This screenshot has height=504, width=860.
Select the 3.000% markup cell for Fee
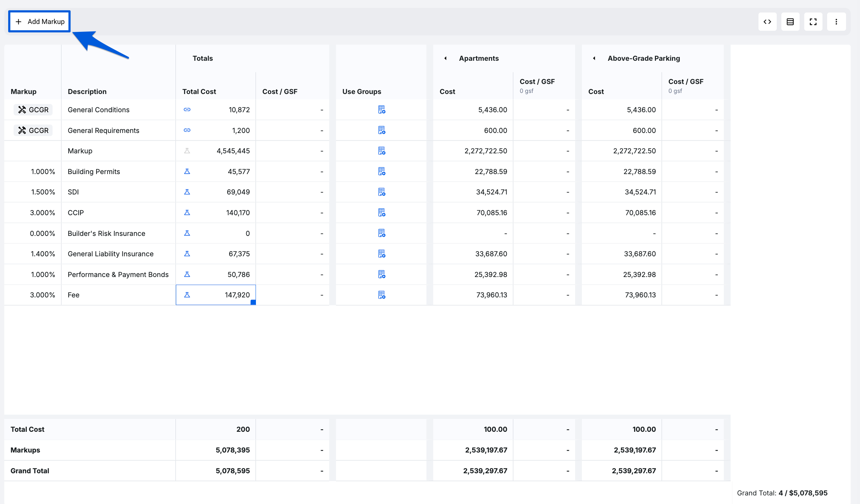[x=33, y=295]
